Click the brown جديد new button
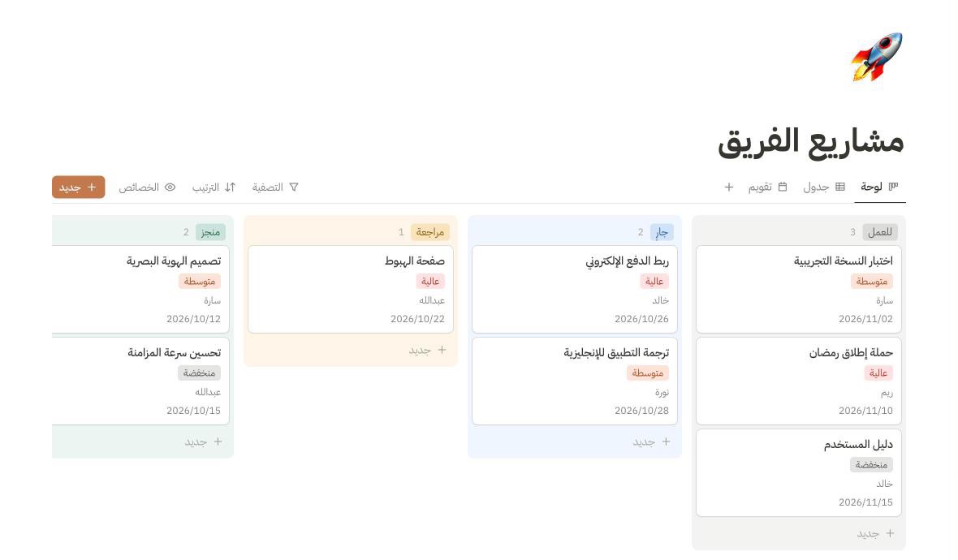The height and width of the screenshot is (560, 958). click(78, 187)
